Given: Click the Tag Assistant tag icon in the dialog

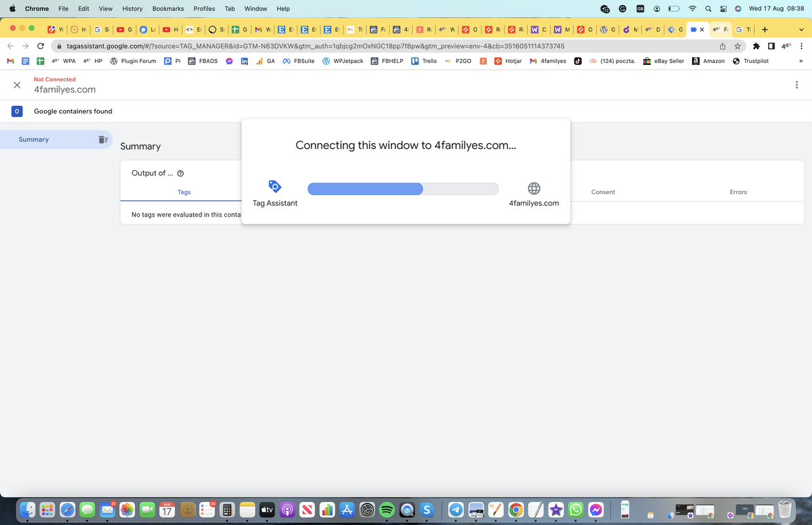Looking at the screenshot, I should point(275,186).
